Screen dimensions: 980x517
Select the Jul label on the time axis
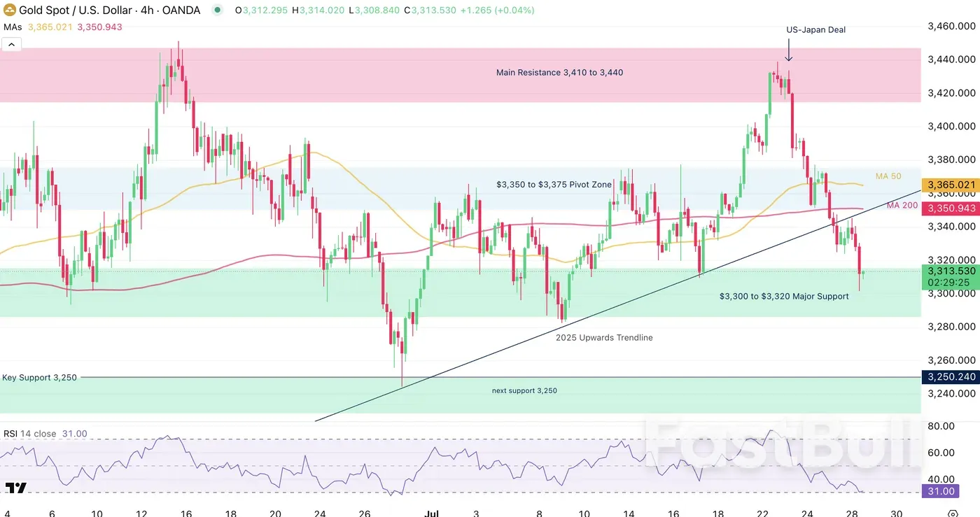[432, 513]
